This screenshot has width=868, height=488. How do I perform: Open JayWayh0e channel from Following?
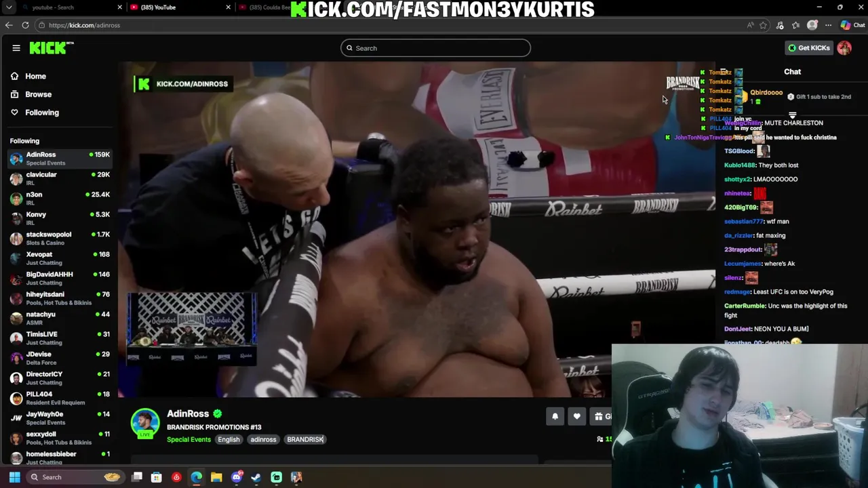coord(60,418)
